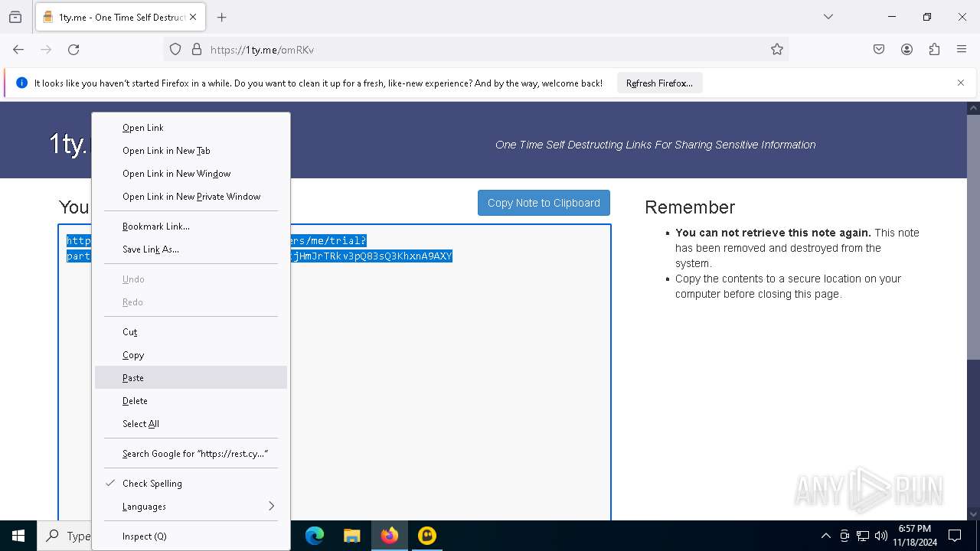Choose Select All from the context menu

tap(191, 424)
